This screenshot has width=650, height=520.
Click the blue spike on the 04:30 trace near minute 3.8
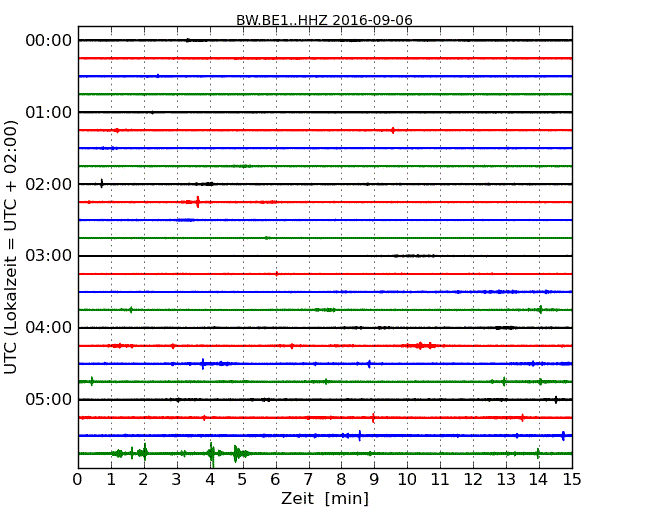pos(202,364)
